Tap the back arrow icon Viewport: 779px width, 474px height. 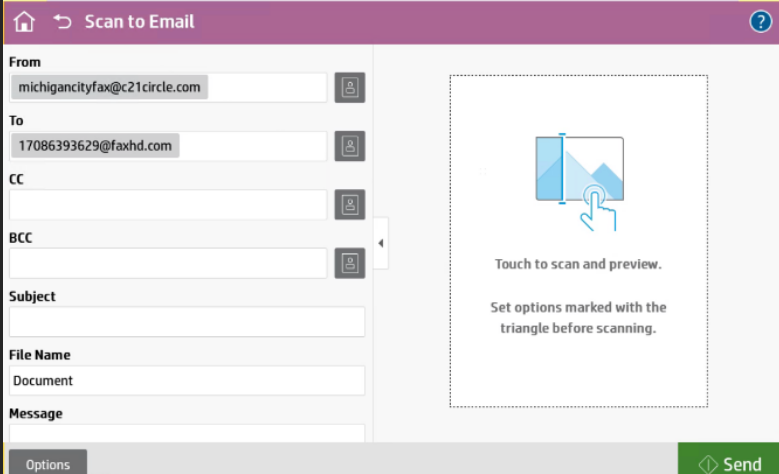(x=63, y=21)
